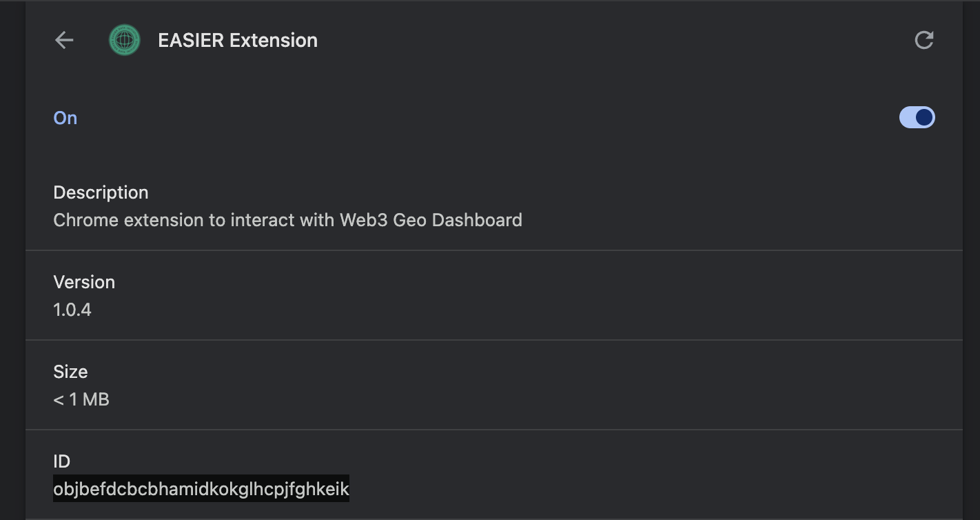Screen dimensions: 980x520
Task: Click the version number 1.0.4
Action: coord(72,310)
